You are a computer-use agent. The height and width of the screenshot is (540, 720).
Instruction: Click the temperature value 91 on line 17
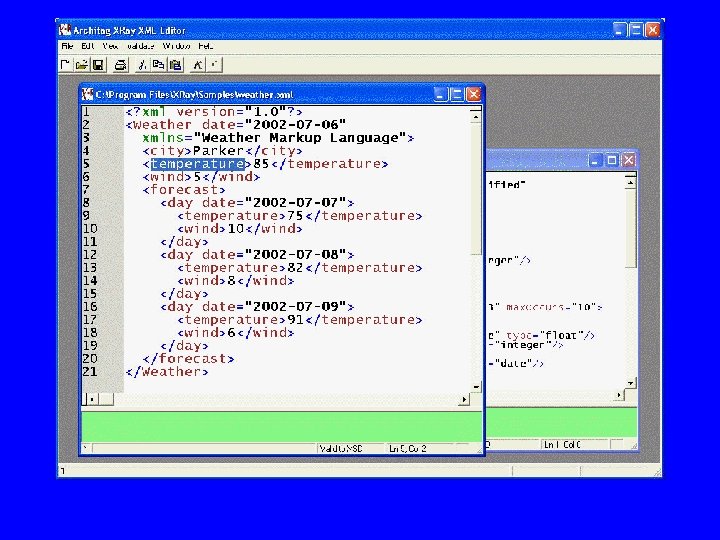pos(295,320)
